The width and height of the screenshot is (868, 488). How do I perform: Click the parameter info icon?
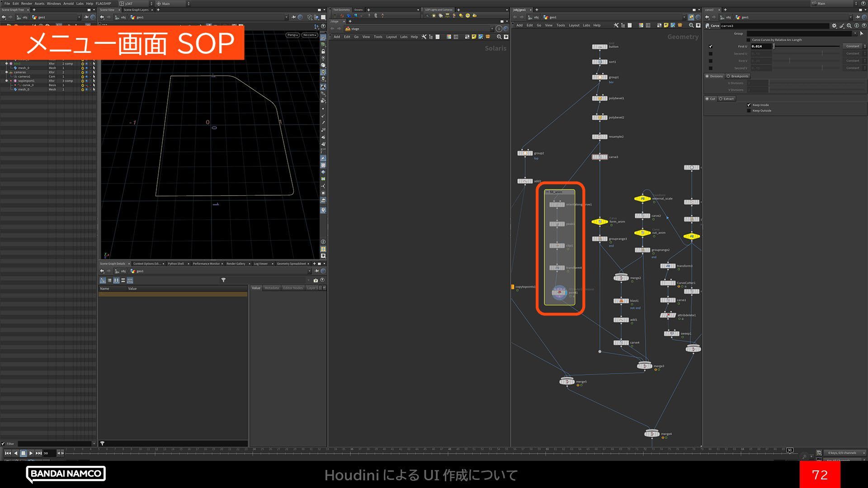tap(857, 26)
